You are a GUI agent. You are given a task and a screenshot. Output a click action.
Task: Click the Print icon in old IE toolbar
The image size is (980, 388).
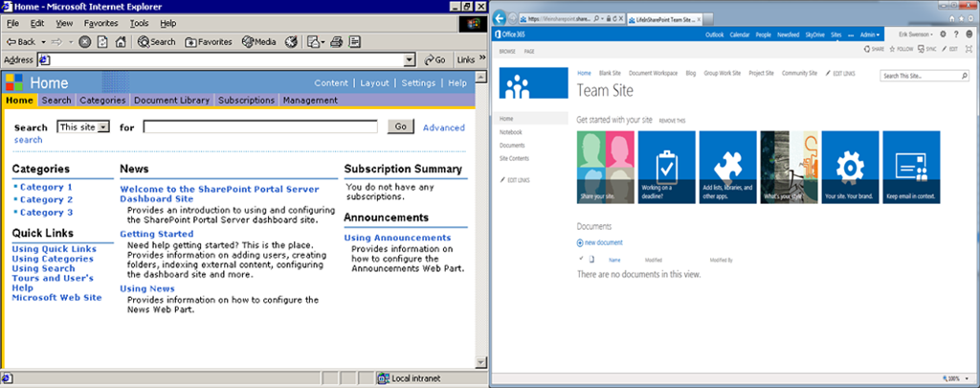point(336,42)
